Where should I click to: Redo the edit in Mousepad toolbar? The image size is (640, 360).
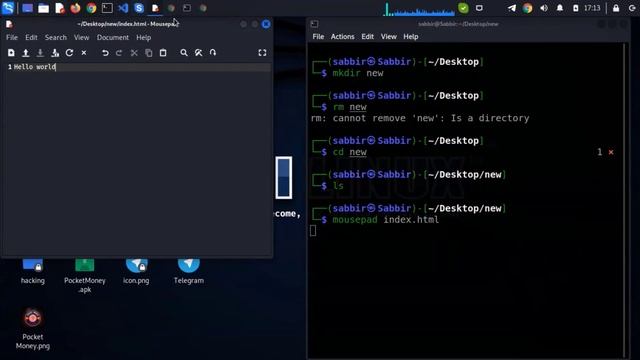pos(119,53)
